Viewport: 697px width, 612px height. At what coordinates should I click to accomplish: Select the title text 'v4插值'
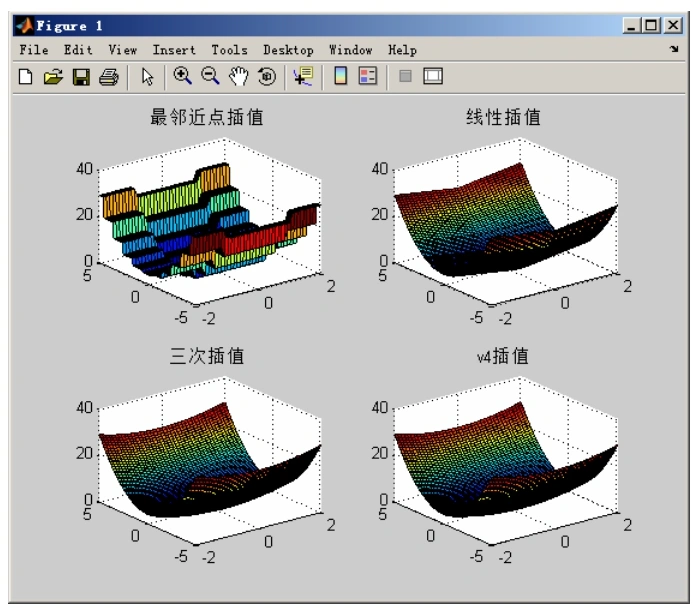(503, 356)
